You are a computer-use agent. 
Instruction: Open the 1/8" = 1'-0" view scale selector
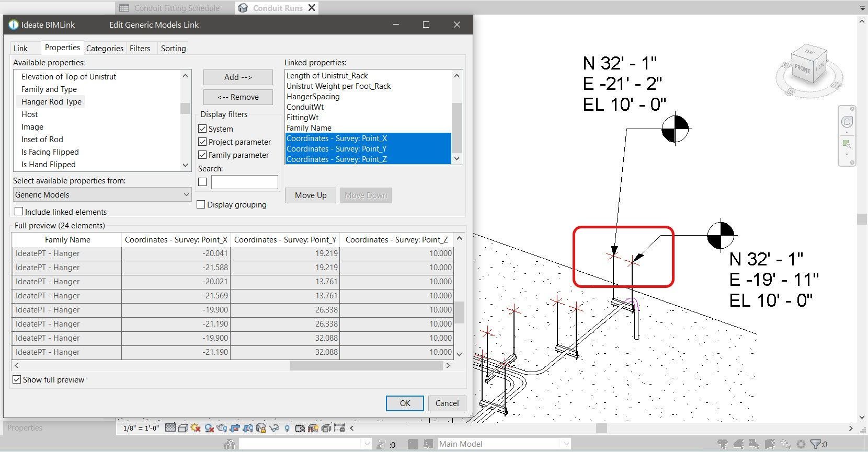(141, 428)
